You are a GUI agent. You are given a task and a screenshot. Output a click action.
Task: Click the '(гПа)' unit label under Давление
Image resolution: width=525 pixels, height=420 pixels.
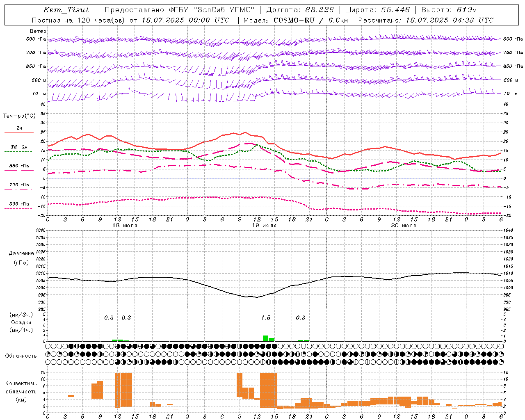point(21,263)
